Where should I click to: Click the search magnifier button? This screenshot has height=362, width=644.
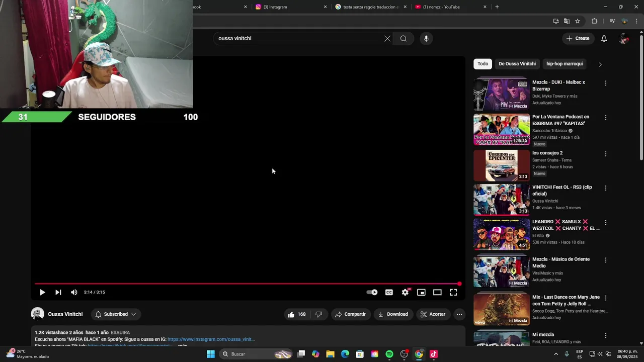pos(404,39)
